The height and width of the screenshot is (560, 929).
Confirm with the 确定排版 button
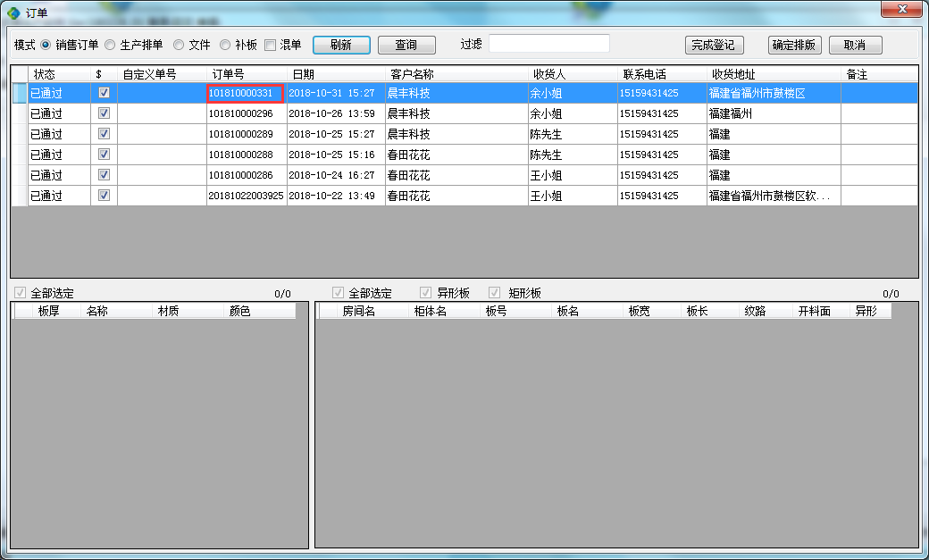point(793,45)
